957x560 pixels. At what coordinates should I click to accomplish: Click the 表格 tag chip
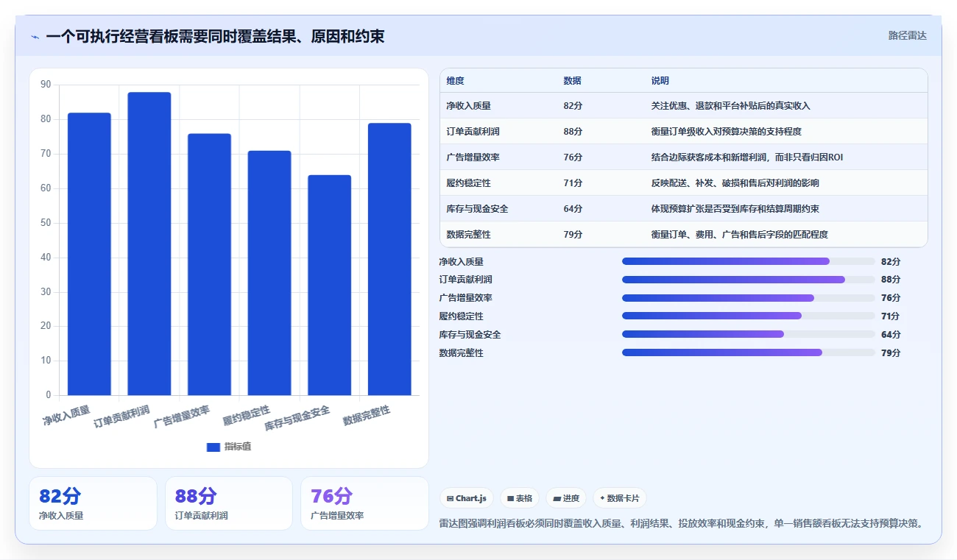(520, 498)
